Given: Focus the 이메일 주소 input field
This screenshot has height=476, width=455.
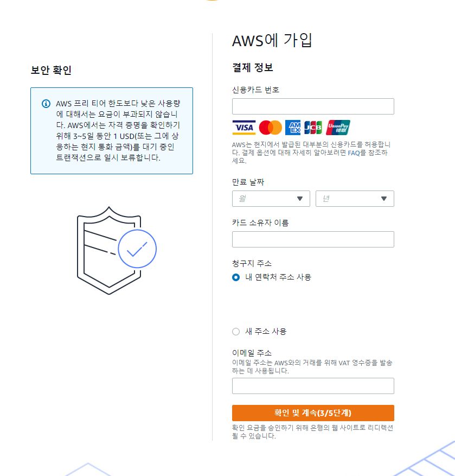Looking at the screenshot, I should 313,386.
